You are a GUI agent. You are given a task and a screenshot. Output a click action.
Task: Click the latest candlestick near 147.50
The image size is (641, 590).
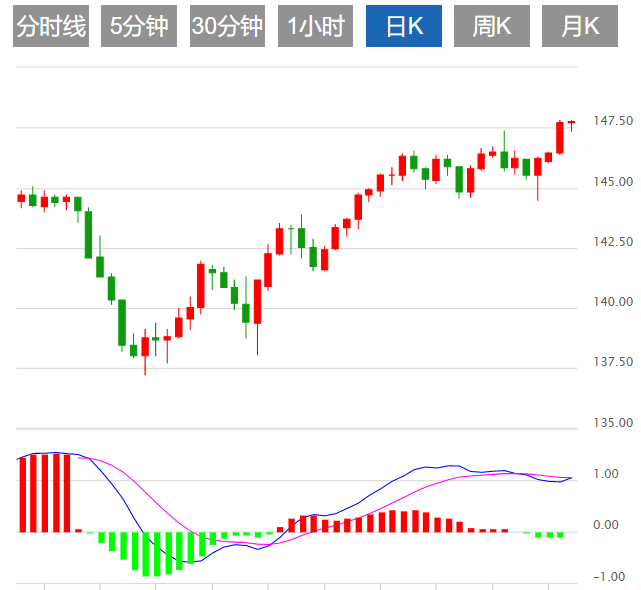coord(572,124)
